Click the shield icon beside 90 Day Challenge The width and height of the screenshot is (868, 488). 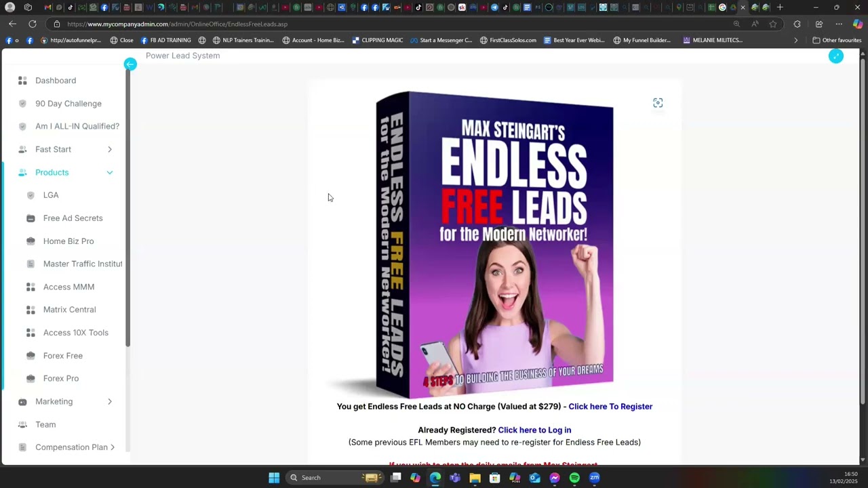click(22, 104)
